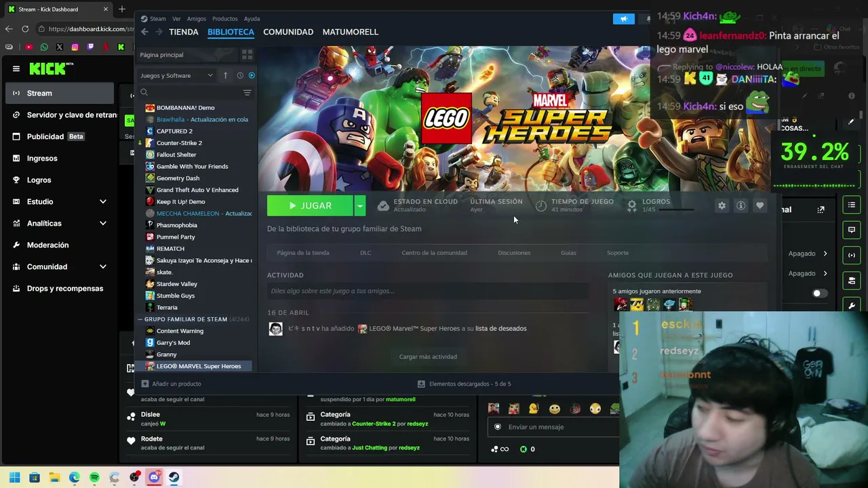
Task: Open the list panel icon in Kick
Action: 852,205
